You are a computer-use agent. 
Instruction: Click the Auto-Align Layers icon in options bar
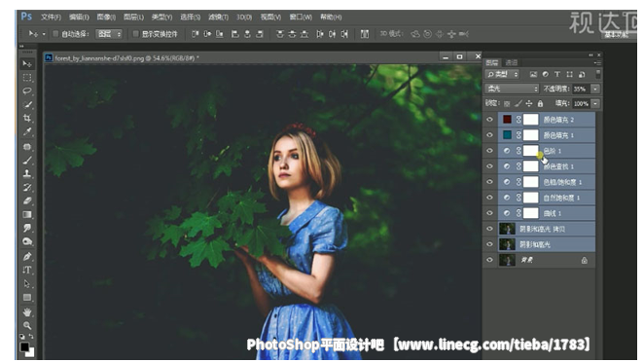(x=364, y=34)
